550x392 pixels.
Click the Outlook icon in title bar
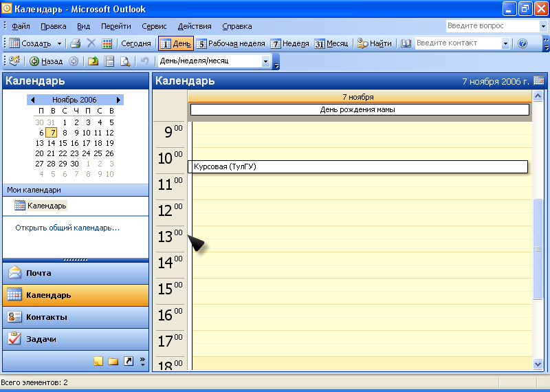click(7, 8)
